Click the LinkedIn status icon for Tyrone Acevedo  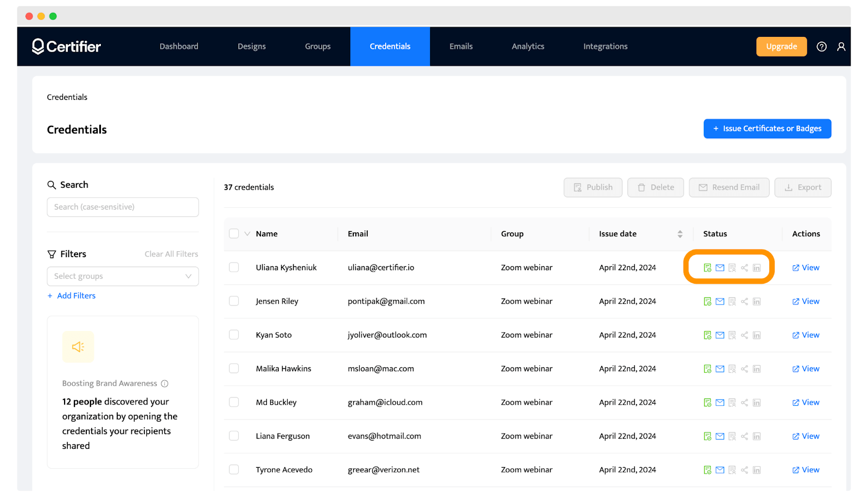point(757,470)
